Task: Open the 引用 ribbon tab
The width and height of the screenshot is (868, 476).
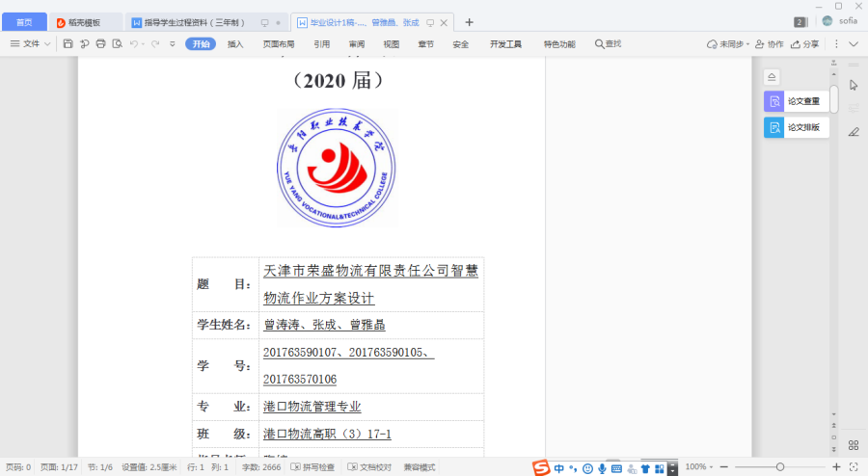Action: coord(321,44)
